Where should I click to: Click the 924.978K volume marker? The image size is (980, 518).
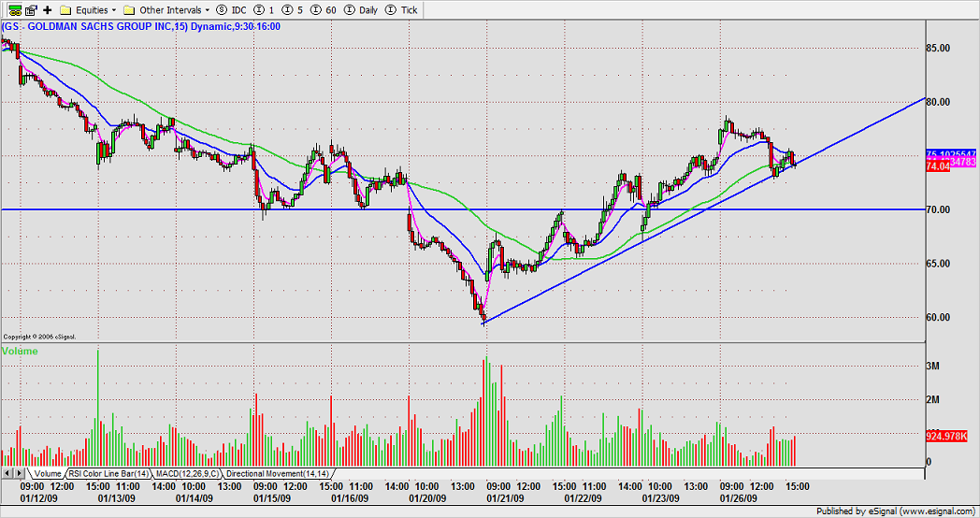tap(946, 436)
